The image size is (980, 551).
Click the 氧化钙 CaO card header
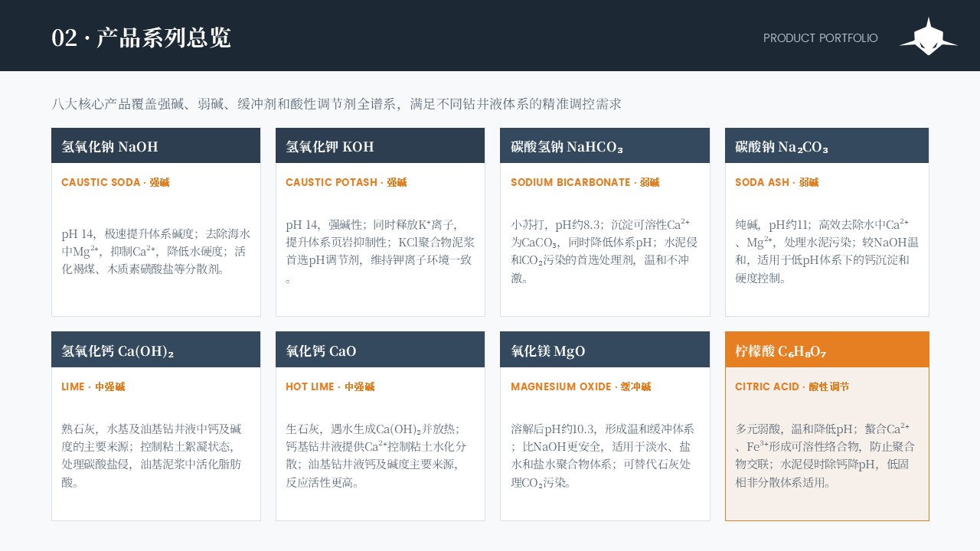click(x=381, y=350)
